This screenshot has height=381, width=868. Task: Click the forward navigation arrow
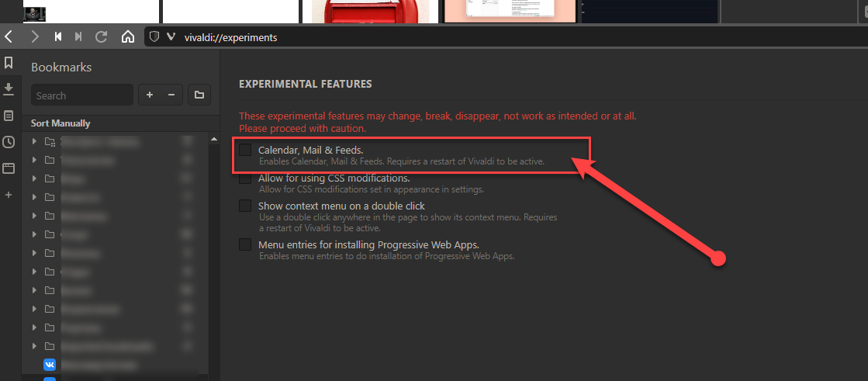tap(35, 37)
